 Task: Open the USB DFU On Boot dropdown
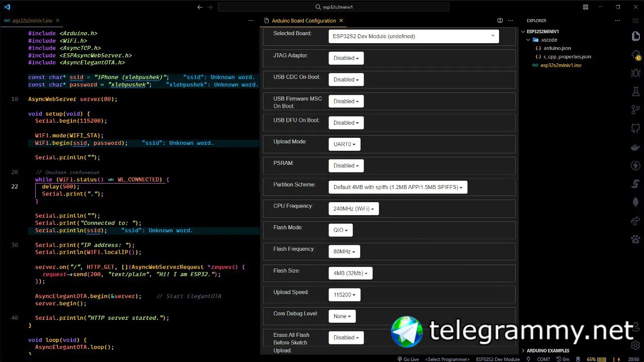346,123
